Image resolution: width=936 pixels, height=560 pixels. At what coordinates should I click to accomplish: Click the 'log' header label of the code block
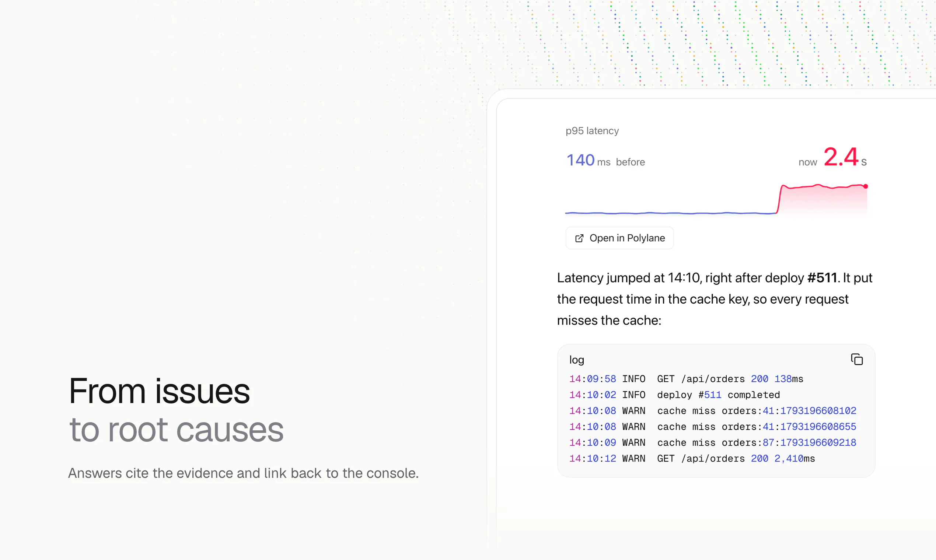pyautogui.click(x=576, y=360)
